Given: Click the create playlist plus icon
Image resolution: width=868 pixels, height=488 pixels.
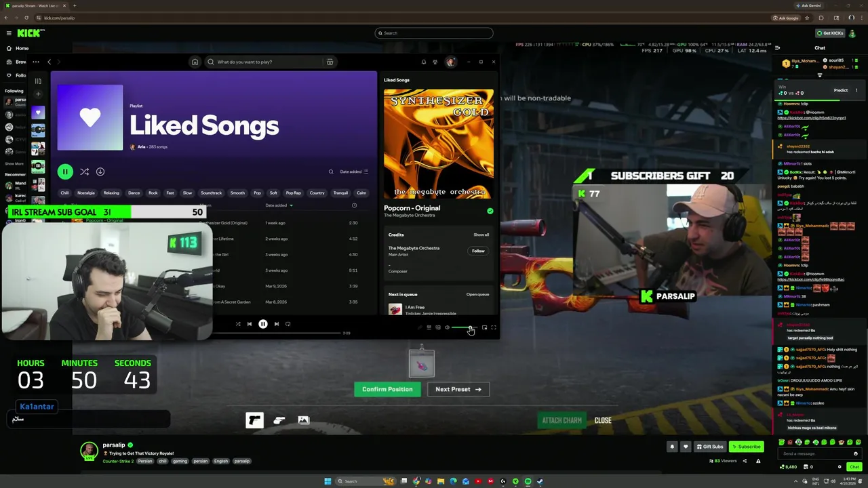Looking at the screenshot, I should point(38,94).
